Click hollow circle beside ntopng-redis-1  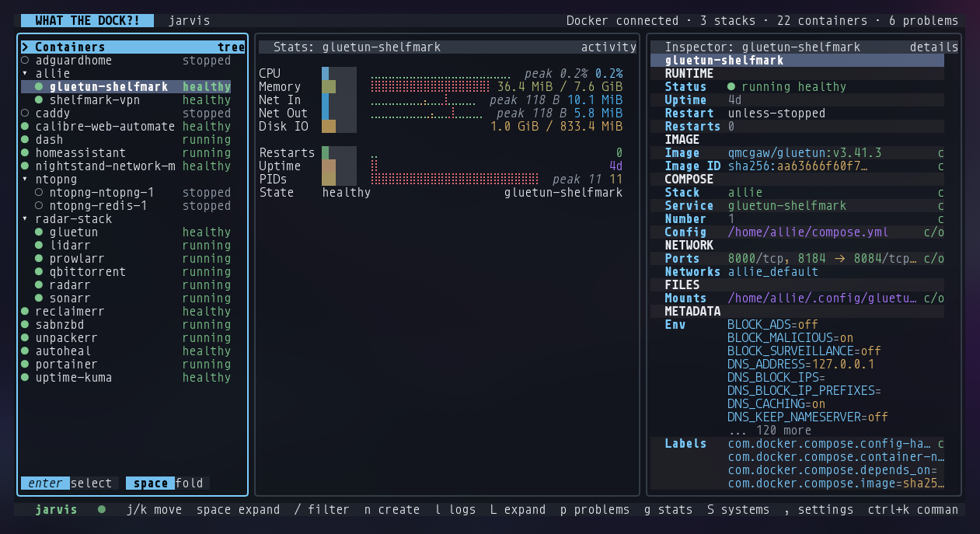(39, 206)
